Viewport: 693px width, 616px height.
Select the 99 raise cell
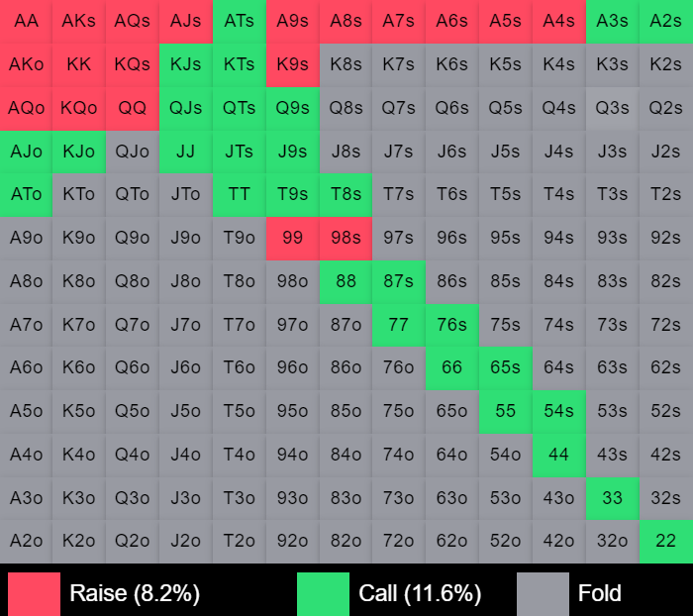click(293, 238)
